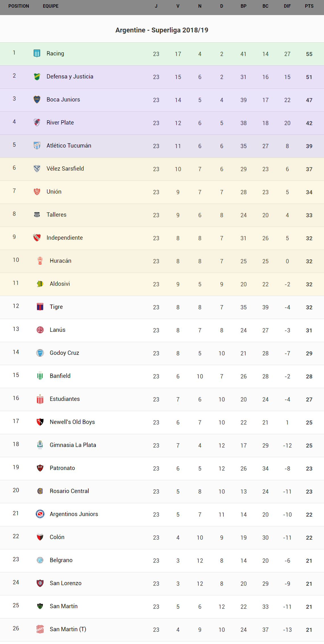Click the Racing club crest icon
This screenshot has height=644, width=324.
[37, 53]
